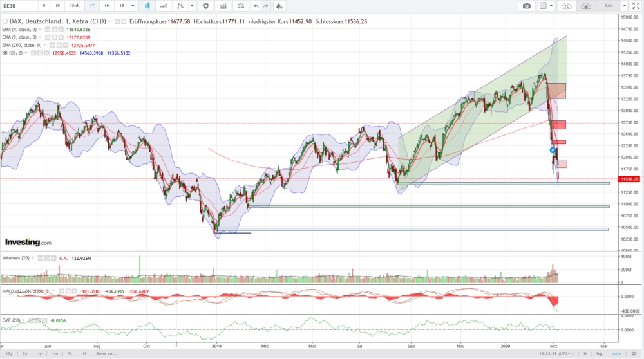Image resolution: width=644 pixels, height=359 pixels.
Task: Open the DAX saved chart dropdown arrow
Action: (x=624, y=6)
